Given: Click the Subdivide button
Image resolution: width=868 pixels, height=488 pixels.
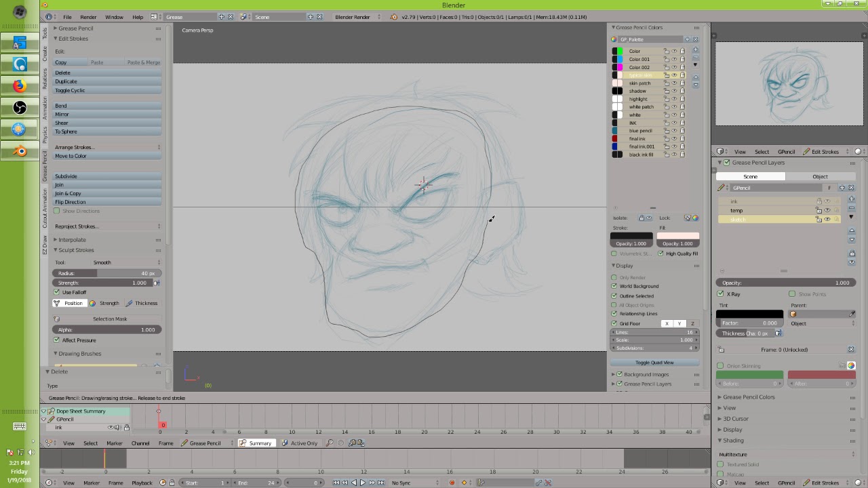Looking at the screenshot, I should point(107,176).
